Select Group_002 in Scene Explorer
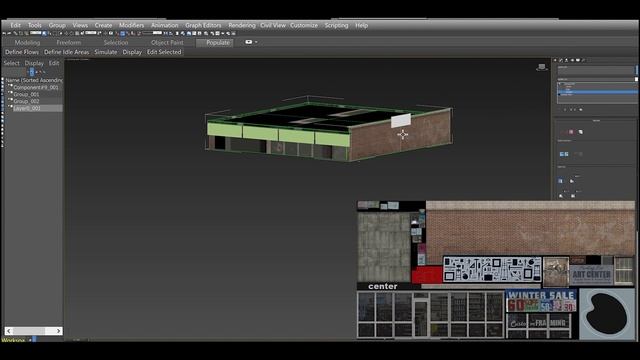The height and width of the screenshot is (360, 640). click(27, 101)
